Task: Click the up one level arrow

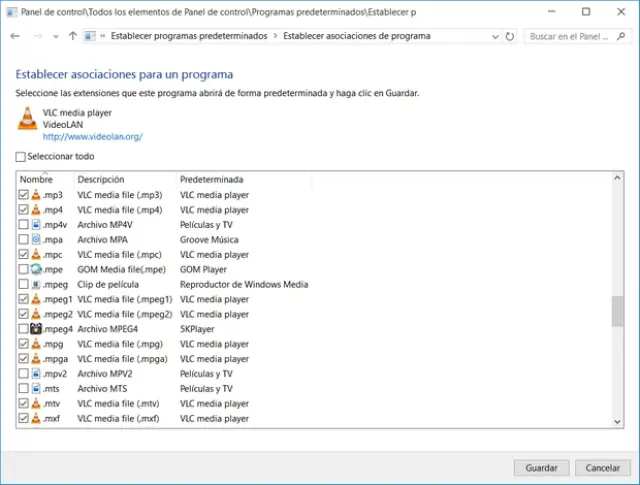Action: [x=72, y=36]
